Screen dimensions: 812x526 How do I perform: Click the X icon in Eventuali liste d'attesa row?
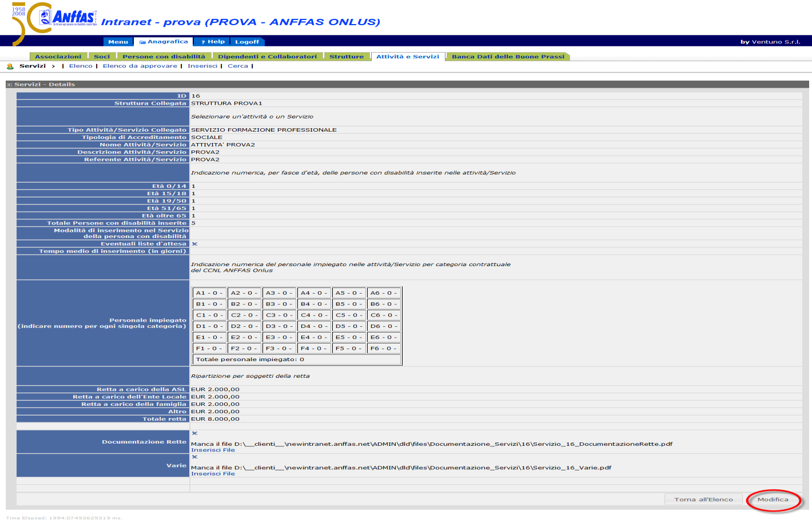point(194,244)
